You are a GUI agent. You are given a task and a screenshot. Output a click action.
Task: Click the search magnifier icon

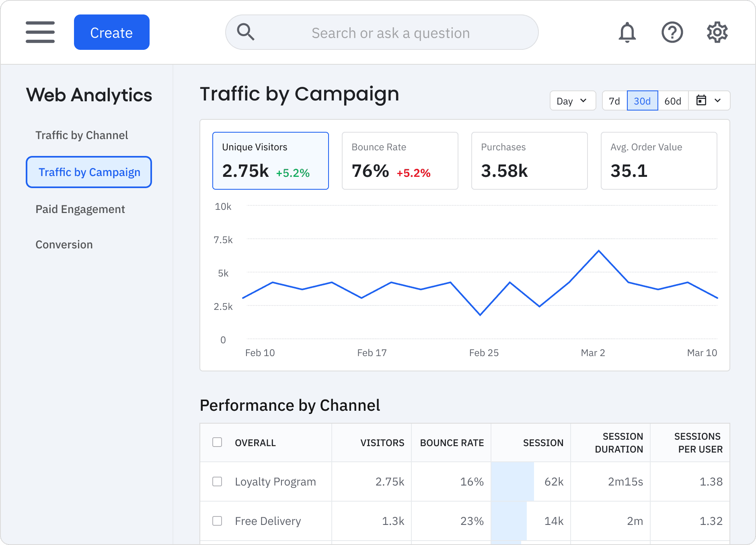(246, 32)
